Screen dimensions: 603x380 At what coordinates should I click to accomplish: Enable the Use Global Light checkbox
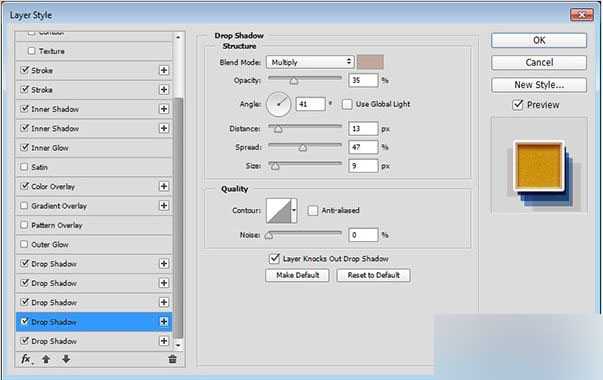pos(347,104)
